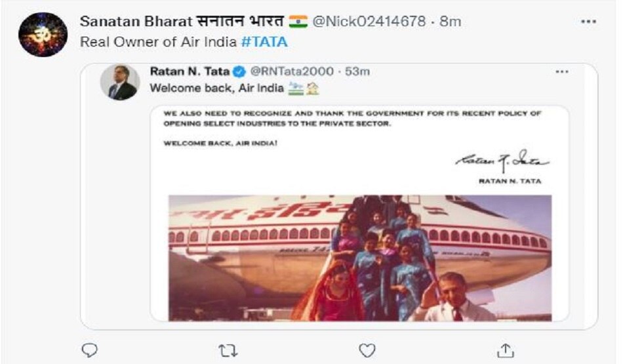
Task: Click the 8m tweet timestamp
Action: click(451, 22)
